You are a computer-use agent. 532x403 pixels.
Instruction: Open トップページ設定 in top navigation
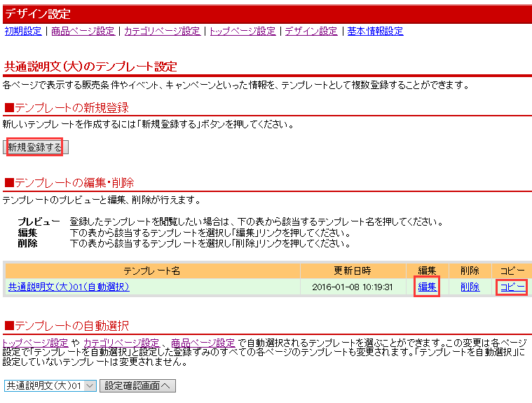tap(243, 32)
